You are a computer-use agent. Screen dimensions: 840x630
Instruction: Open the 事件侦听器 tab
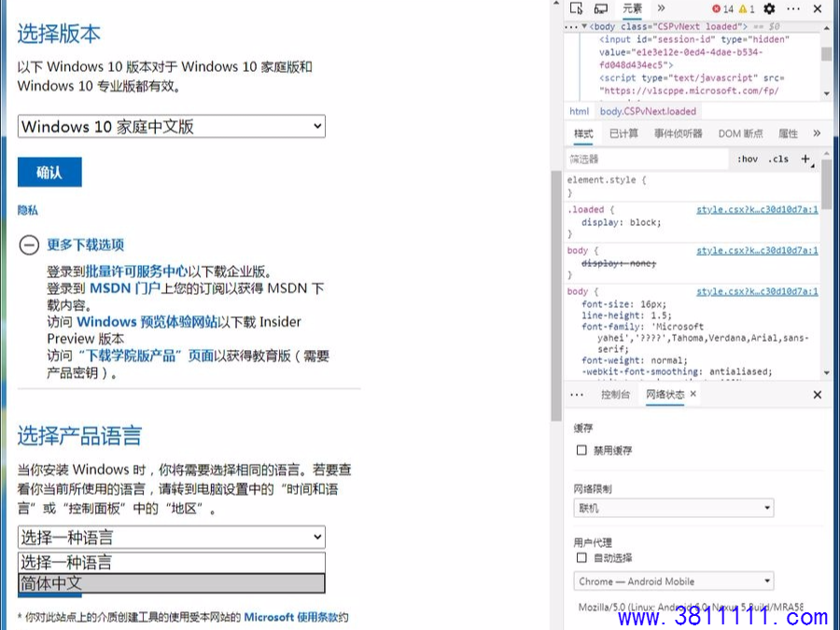[679, 133]
